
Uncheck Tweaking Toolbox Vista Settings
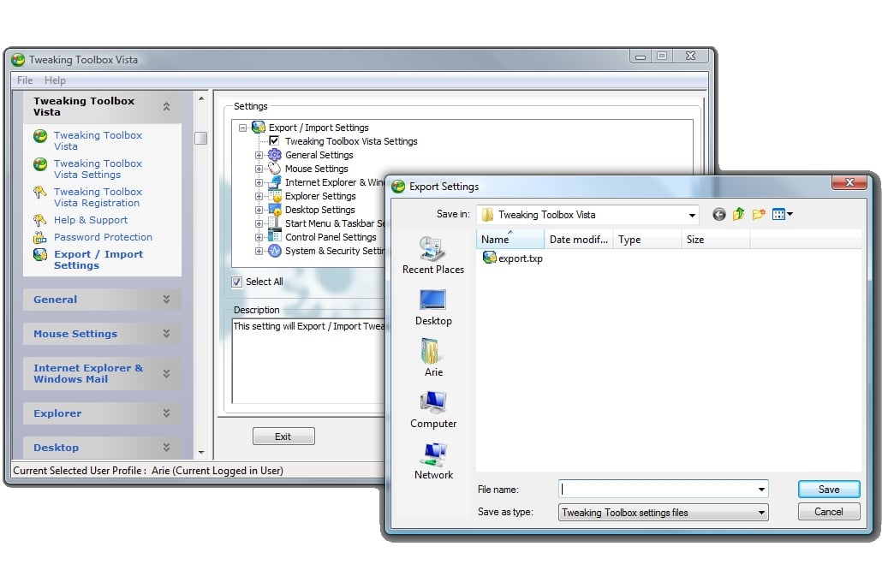click(x=272, y=141)
